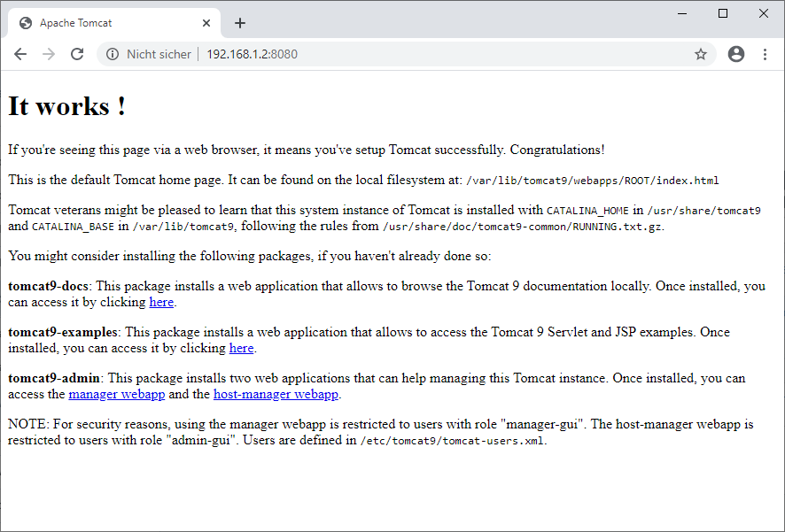Click the address bar URL 192.168.1.2:8080
This screenshot has width=785, height=532.
(x=253, y=54)
